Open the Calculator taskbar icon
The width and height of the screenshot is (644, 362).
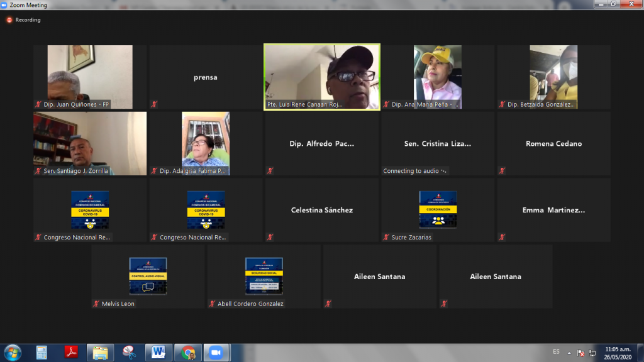[42, 353]
